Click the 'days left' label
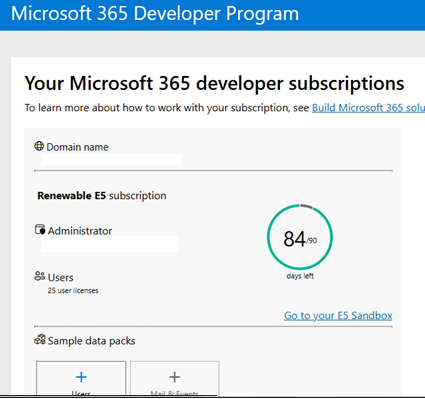 [300, 276]
